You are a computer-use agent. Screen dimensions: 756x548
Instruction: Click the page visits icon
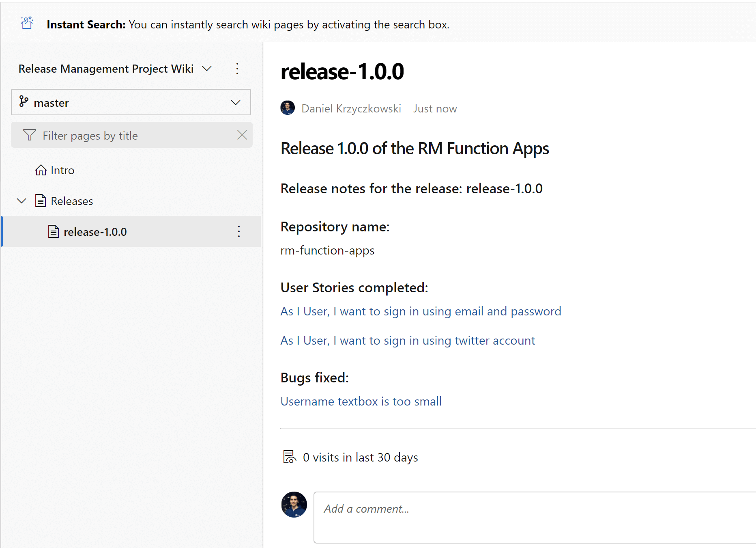coord(289,457)
